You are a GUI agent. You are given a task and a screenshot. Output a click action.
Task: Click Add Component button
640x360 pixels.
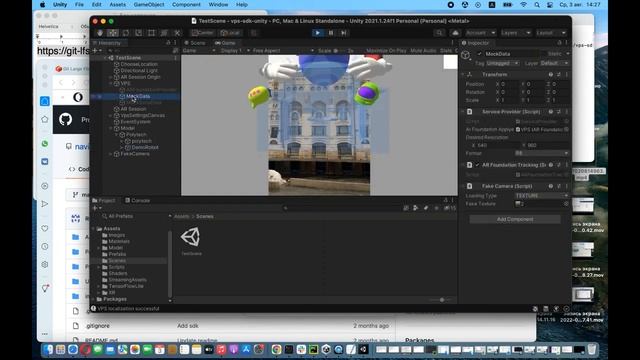pyautogui.click(x=515, y=219)
